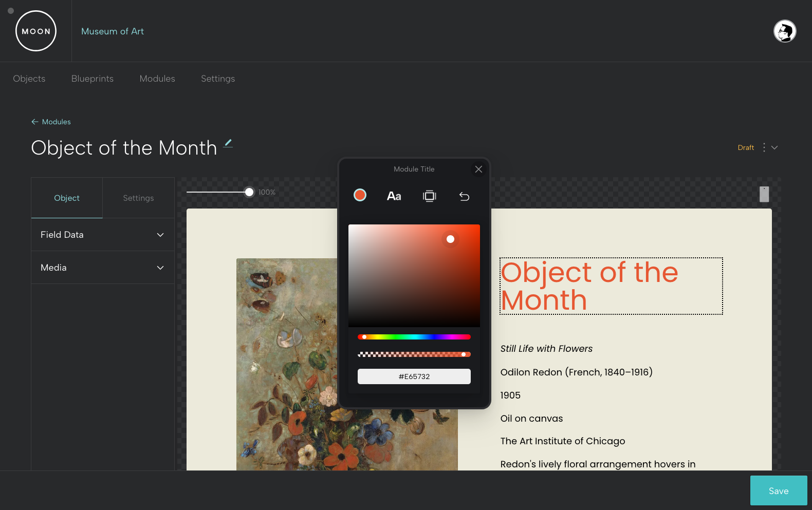Select the color circle tool in popup
812x510 pixels.
point(360,195)
